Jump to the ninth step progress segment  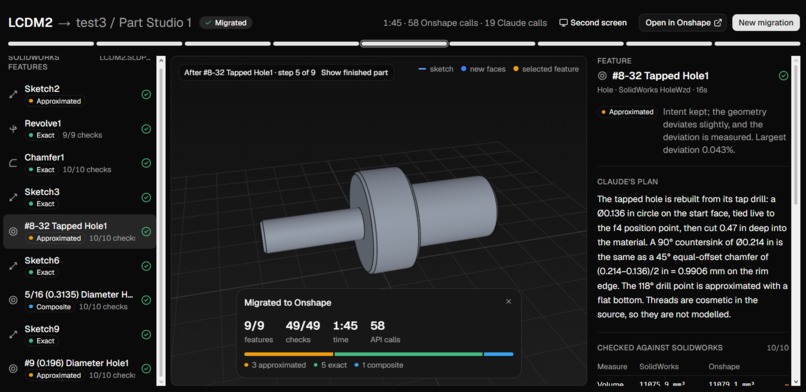757,44
